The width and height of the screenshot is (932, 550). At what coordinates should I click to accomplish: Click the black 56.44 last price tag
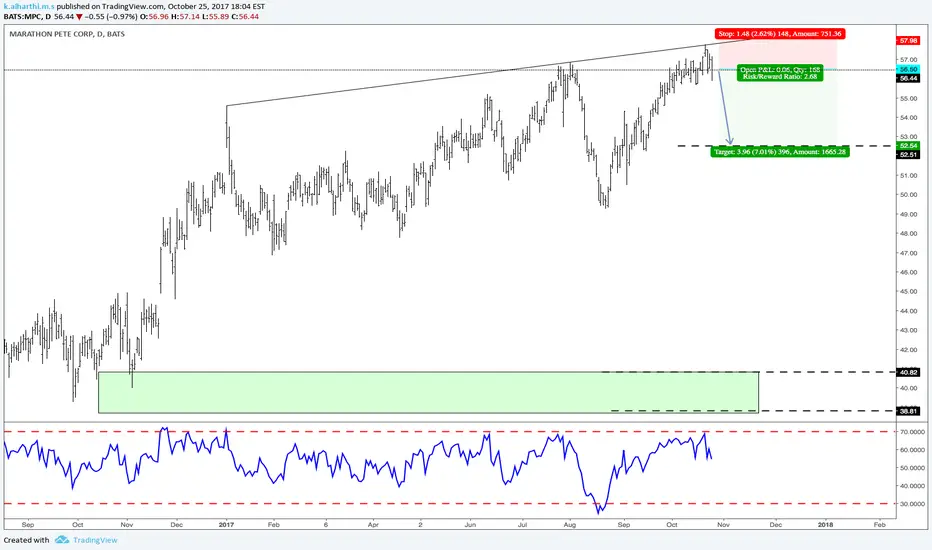[x=909, y=78]
